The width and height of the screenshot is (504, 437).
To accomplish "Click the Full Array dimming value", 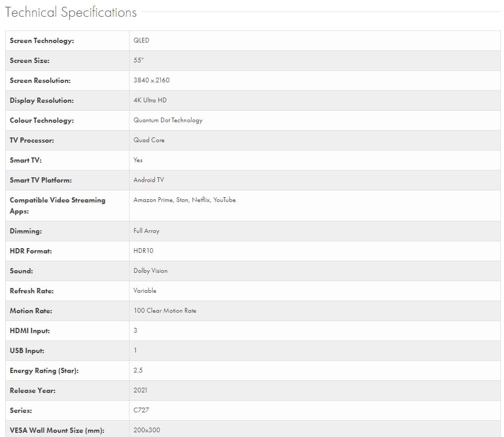I will (146, 231).
